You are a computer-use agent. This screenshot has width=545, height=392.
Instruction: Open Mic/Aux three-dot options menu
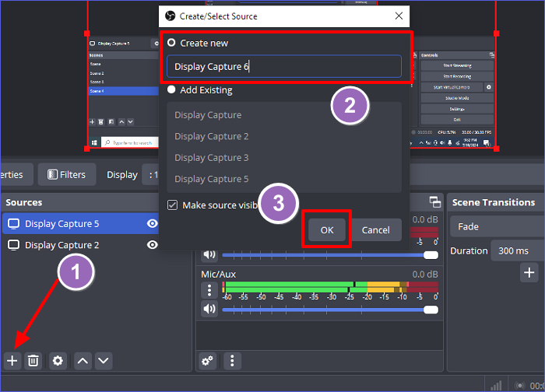pos(209,290)
